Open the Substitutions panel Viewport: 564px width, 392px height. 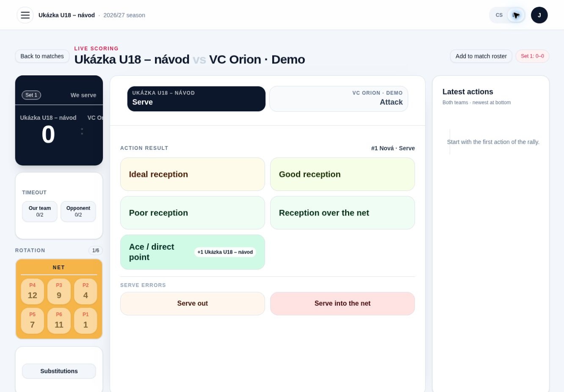pos(59,371)
